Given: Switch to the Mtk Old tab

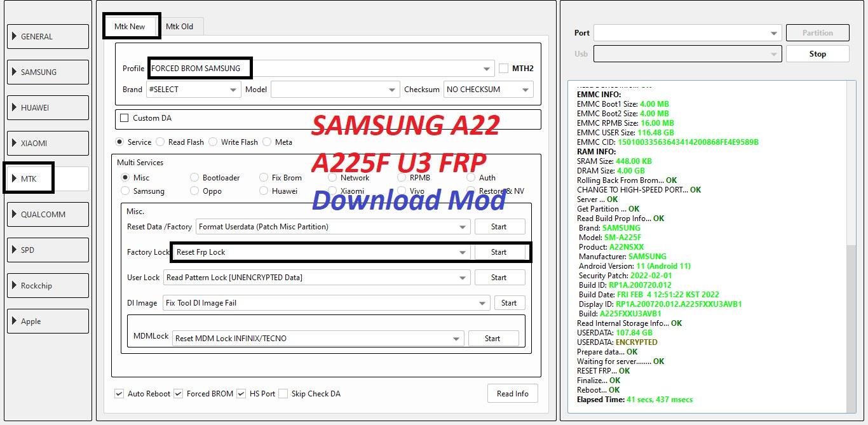Looking at the screenshot, I should pyautogui.click(x=179, y=26).
